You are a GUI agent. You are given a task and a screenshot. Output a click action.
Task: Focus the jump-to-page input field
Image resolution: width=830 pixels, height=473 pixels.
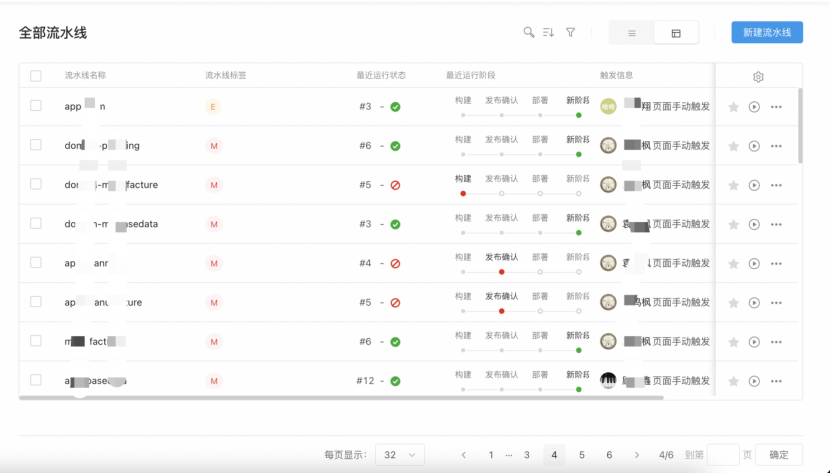(723, 454)
